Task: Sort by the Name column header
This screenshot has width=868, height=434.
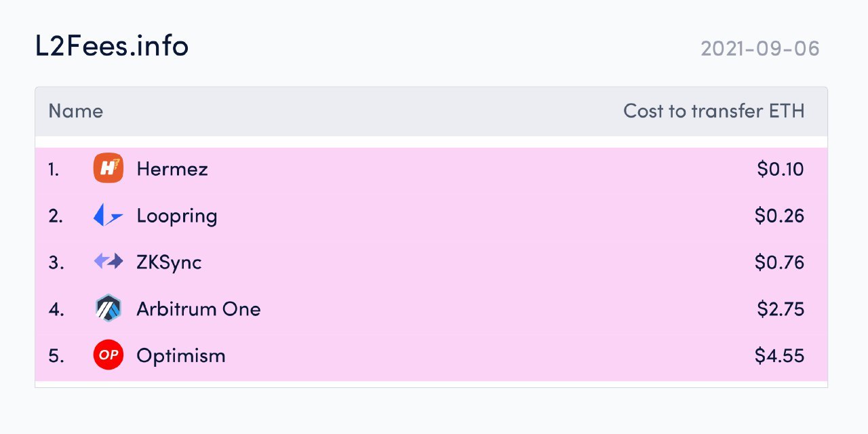Action: coord(76,111)
